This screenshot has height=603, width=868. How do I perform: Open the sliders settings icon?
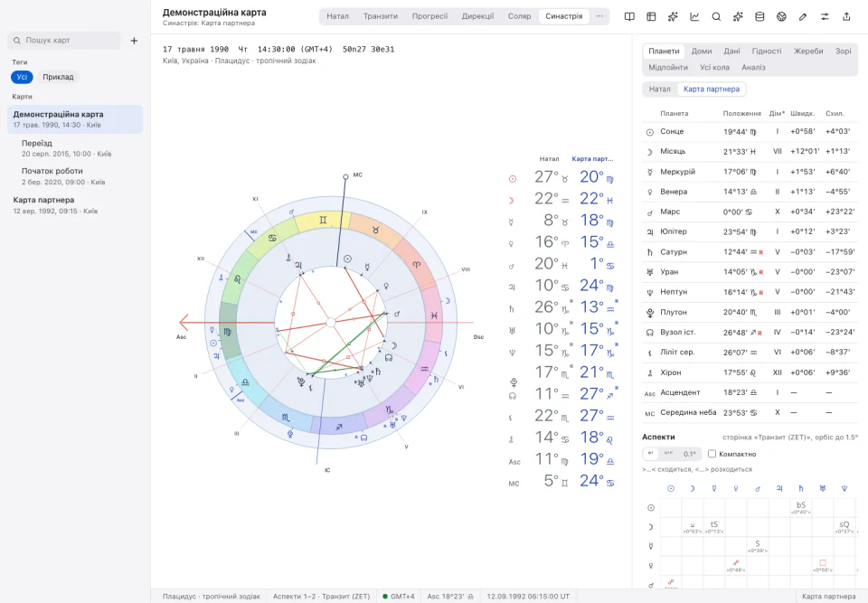click(825, 16)
